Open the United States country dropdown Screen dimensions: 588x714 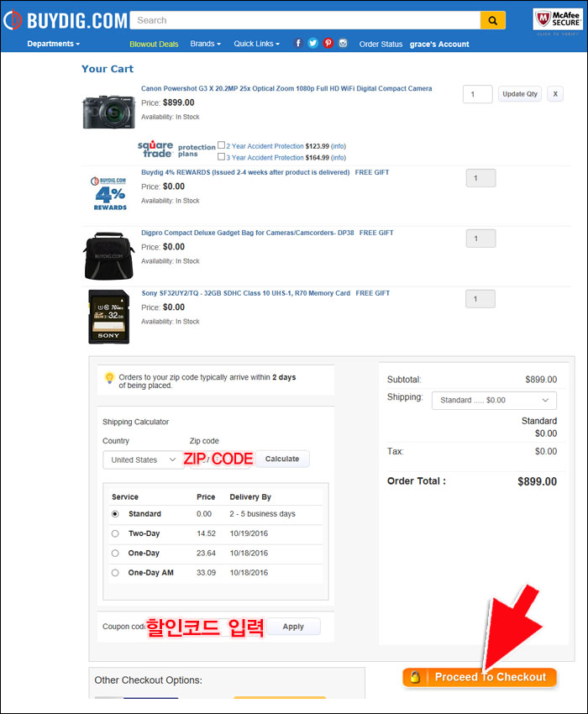coord(143,459)
